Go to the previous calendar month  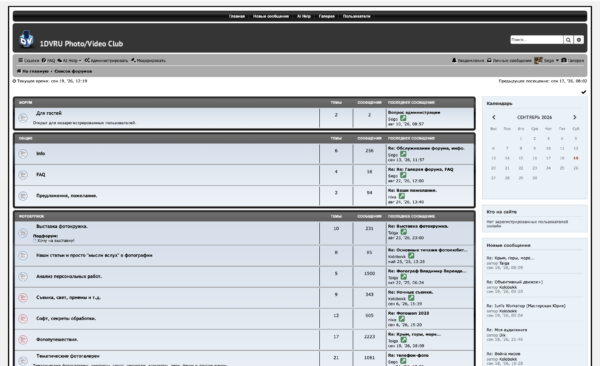[494, 117]
